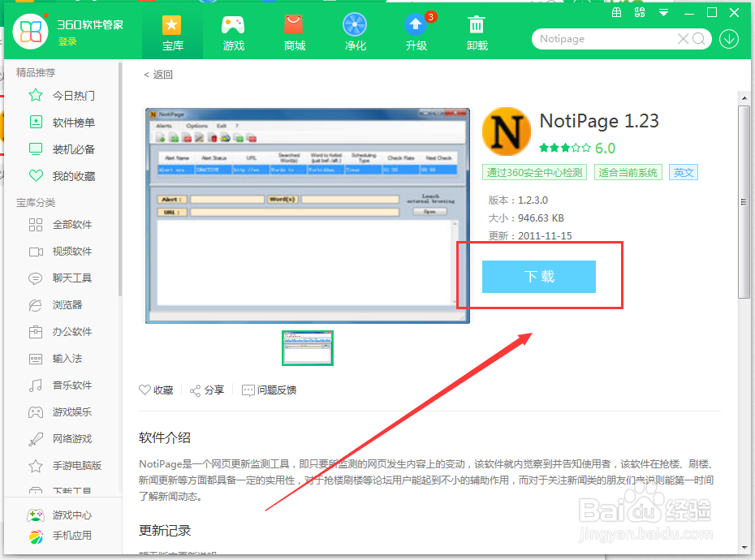Click the 更新记录 heading

click(165, 531)
